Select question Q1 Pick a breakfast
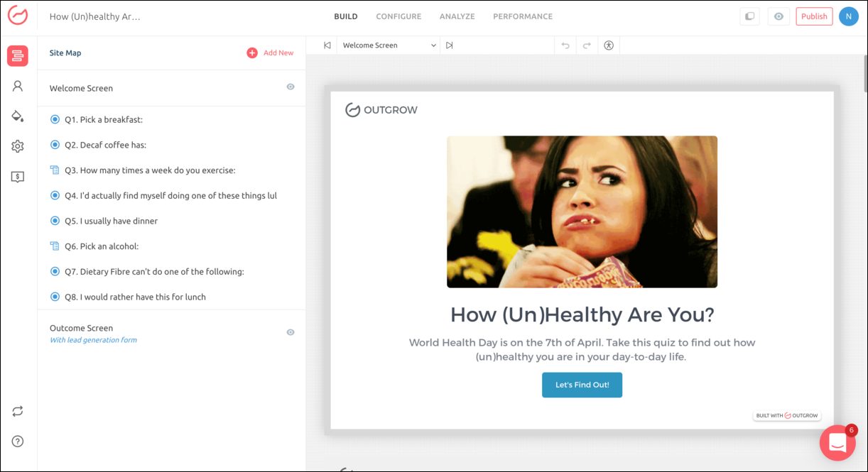 [103, 119]
